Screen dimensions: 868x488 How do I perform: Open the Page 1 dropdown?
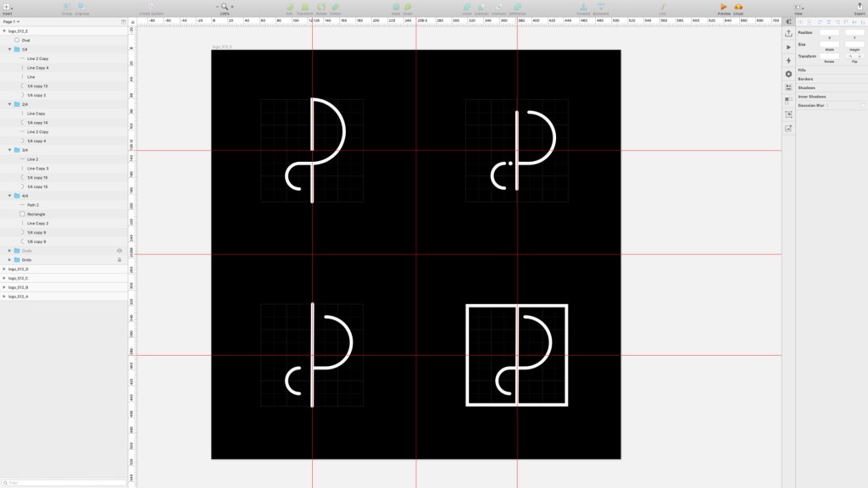tap(11, 21)
